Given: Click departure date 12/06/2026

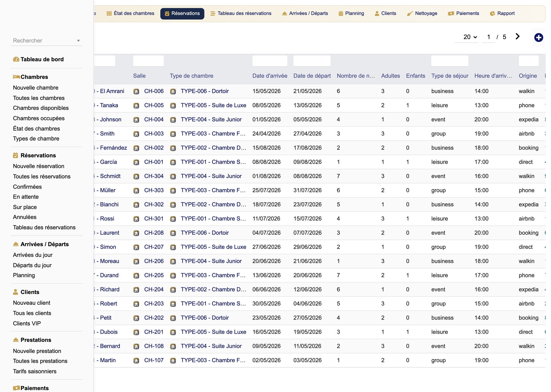Looking at the screenshot, I should (307, 289).
